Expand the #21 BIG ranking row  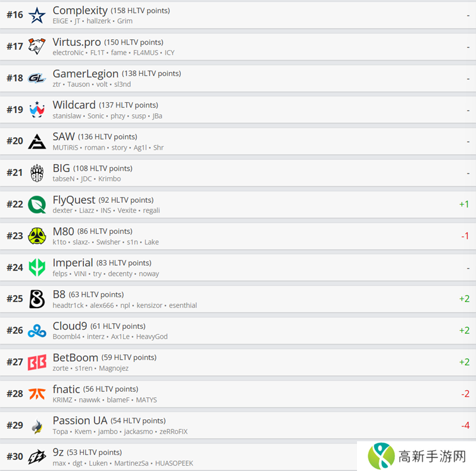pos(238,173)
